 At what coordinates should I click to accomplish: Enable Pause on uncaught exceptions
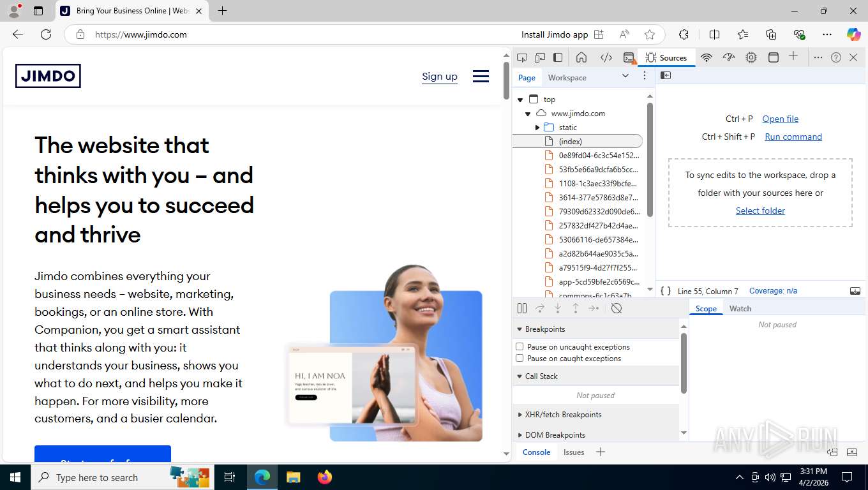coord(520,346)
